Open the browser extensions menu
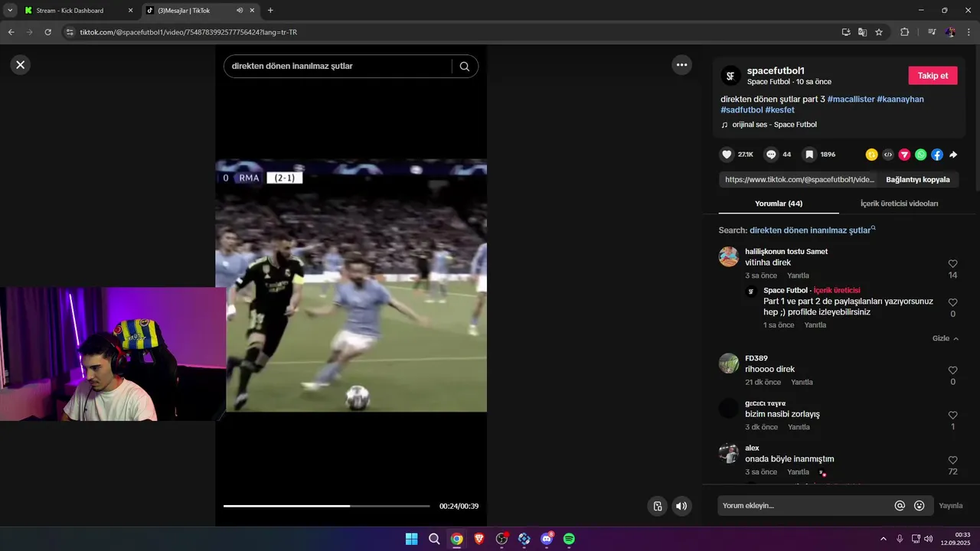Viewport: 980px width, 551px height. tap(904, 32)
